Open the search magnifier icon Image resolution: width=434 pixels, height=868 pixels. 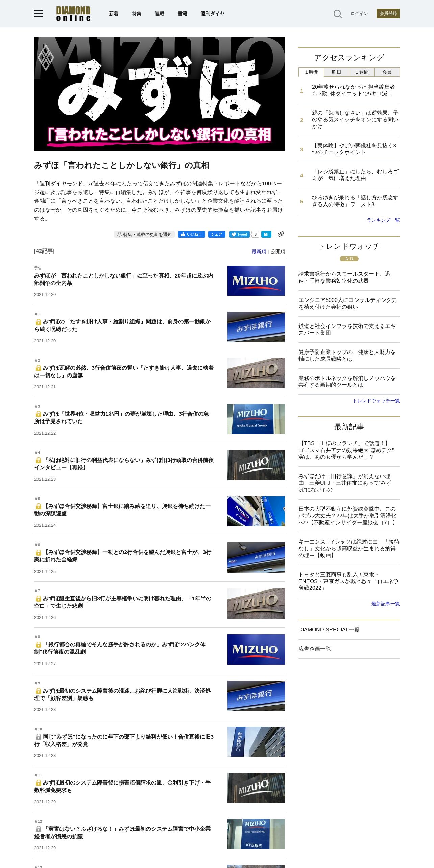coord(338,14)
